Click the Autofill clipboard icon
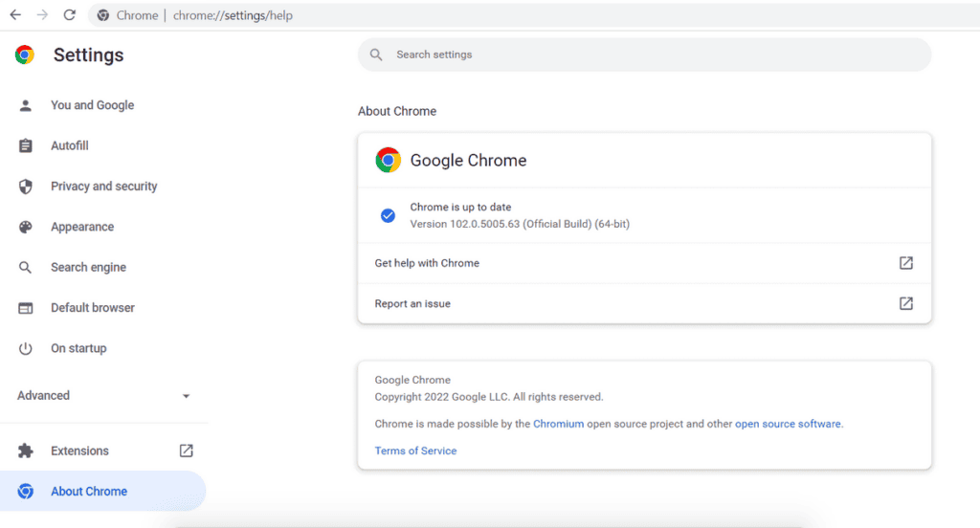Screen dimensions: 980x528 click(x=25, y=145)
